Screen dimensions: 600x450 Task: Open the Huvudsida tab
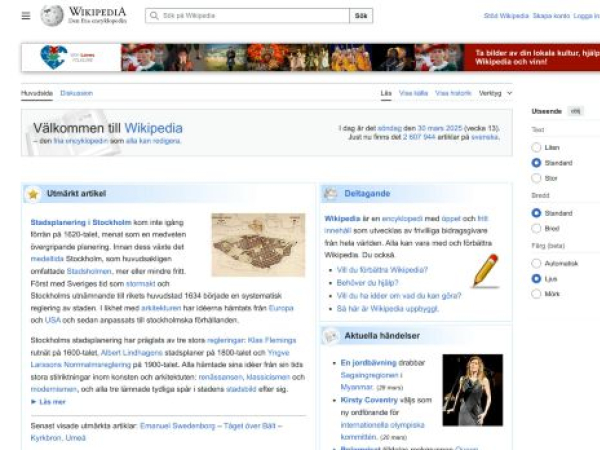click(x=37, y=93)
